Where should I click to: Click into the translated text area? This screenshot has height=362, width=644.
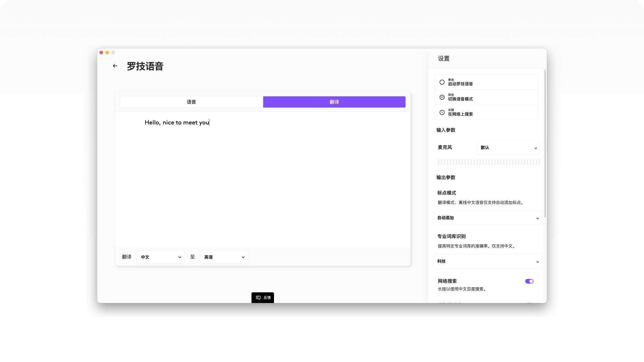click(x=263, y=180)
